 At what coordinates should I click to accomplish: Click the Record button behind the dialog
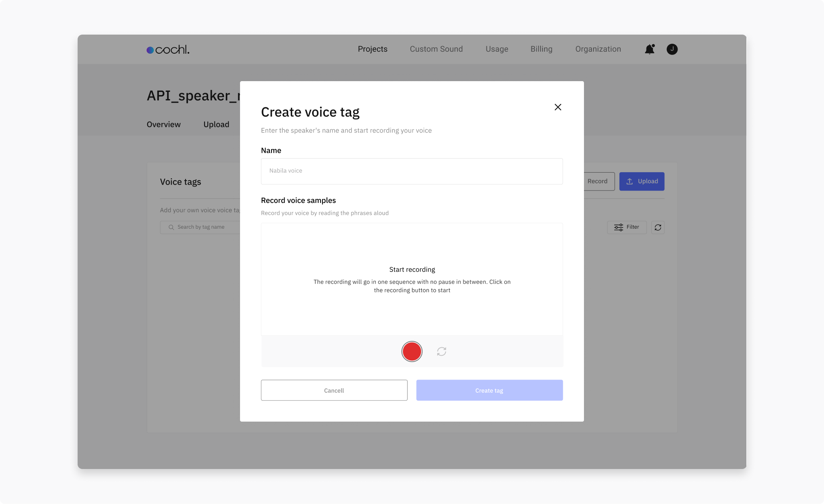(x=599, y=181)
